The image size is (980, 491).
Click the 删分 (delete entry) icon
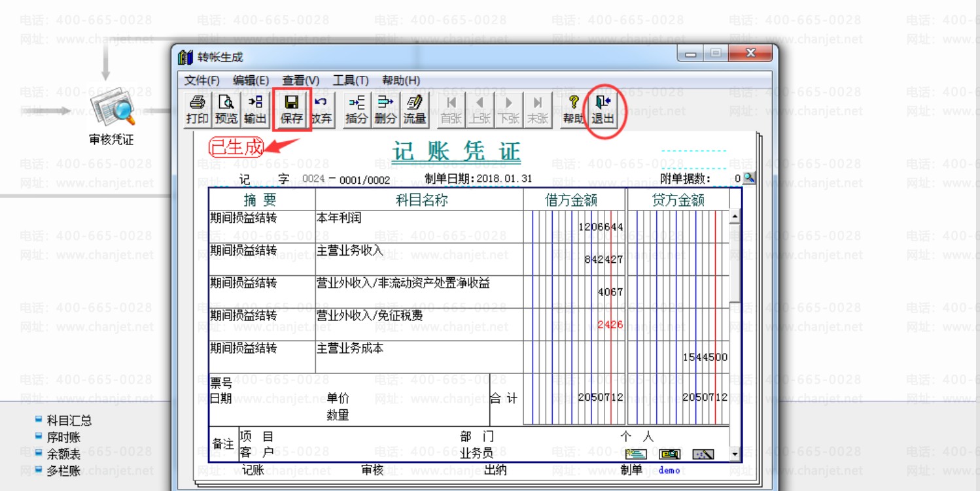click(x=385, y=109)
